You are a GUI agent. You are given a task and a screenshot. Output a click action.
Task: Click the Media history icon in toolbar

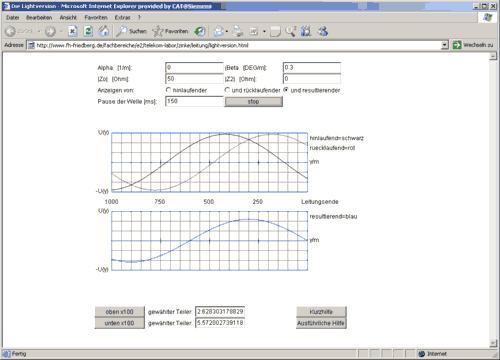click(200, 31)
